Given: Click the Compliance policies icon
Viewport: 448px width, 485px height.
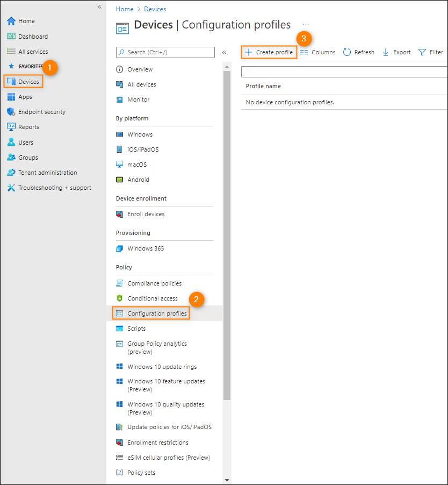Looking at the screenshot, I should 119,283.
